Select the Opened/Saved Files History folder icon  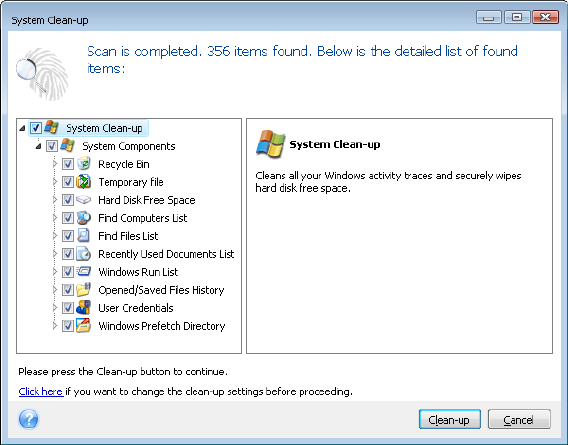[84, 290]
